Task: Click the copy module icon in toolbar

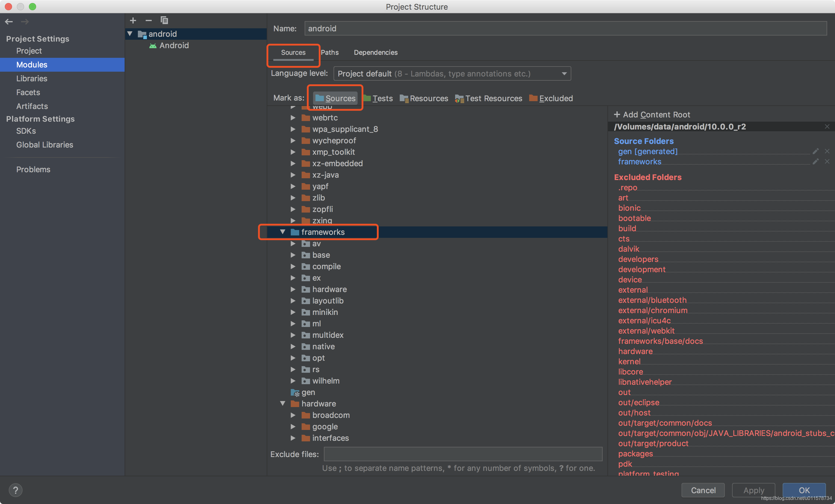Action: tap(164, 20)
